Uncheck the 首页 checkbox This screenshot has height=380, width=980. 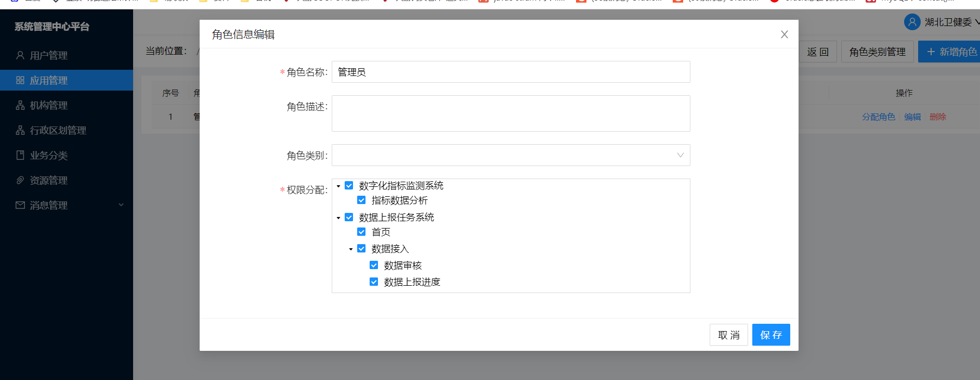pyautogui.click(x=361, y=232)
